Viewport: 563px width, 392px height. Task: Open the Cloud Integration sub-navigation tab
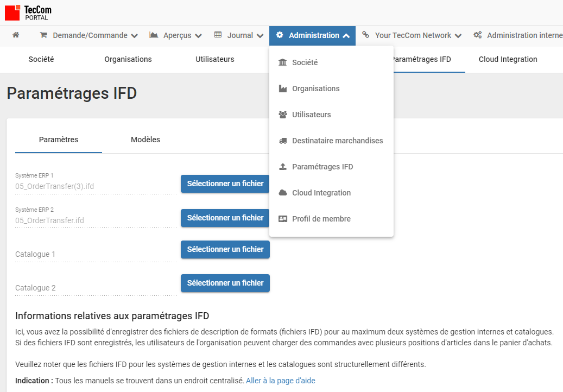(508, 59)
